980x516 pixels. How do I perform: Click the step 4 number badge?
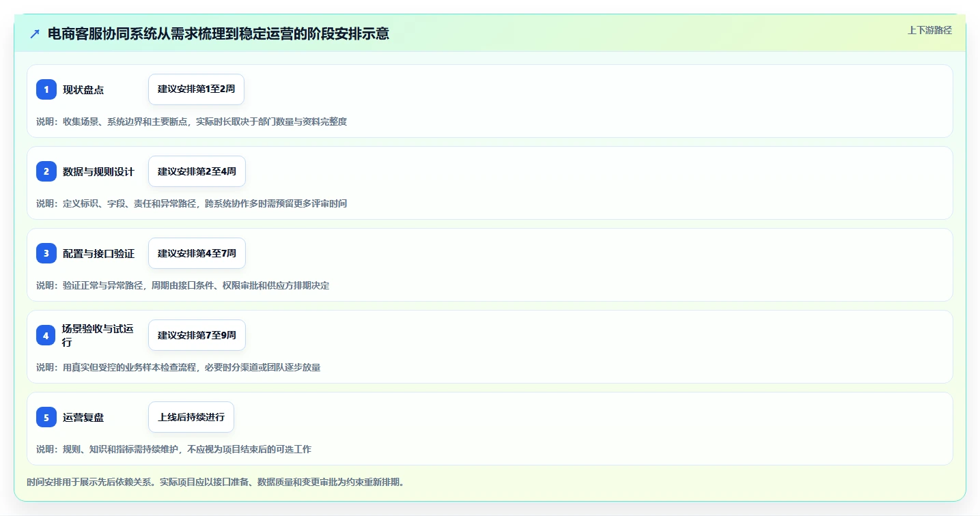coord(46,335)
